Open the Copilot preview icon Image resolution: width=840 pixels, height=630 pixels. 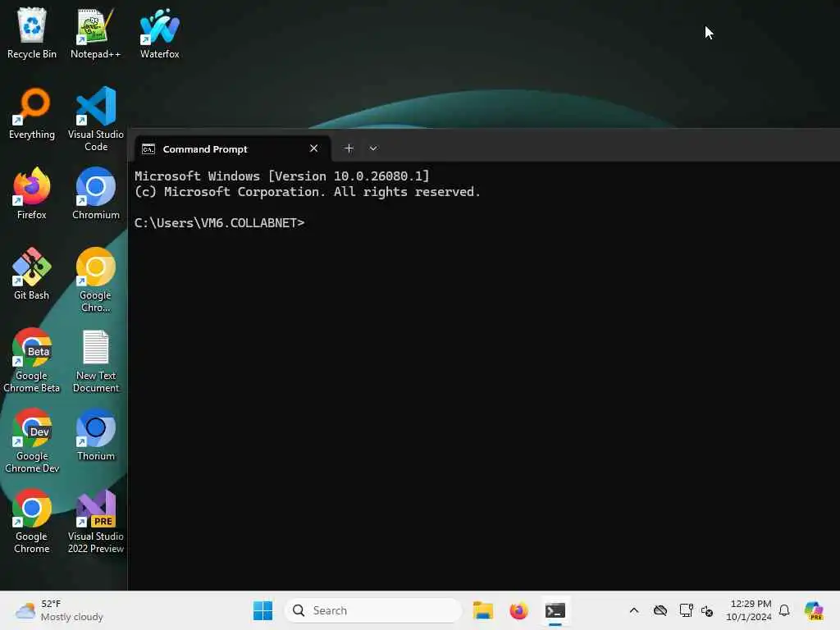coord(815,610)
